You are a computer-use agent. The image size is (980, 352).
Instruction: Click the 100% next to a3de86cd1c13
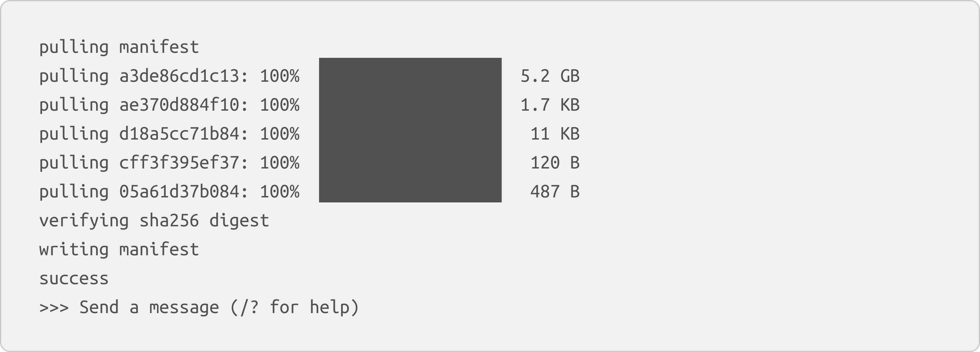coord(280,76)
